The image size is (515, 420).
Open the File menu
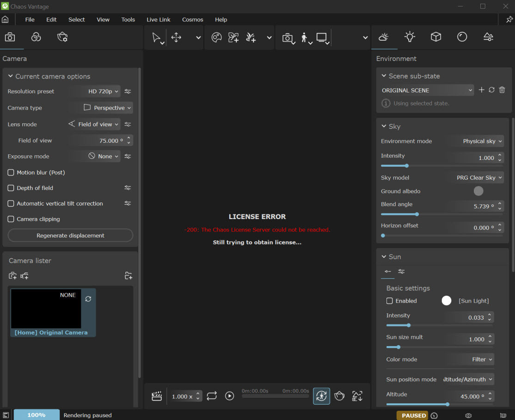tap(30, 19)
